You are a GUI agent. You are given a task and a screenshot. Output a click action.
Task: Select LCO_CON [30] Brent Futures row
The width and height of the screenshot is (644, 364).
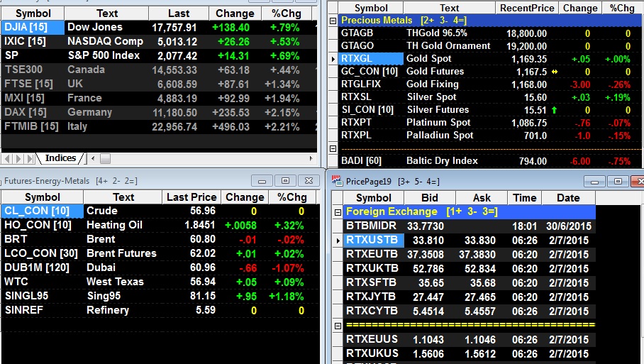(x=160, y=253)
